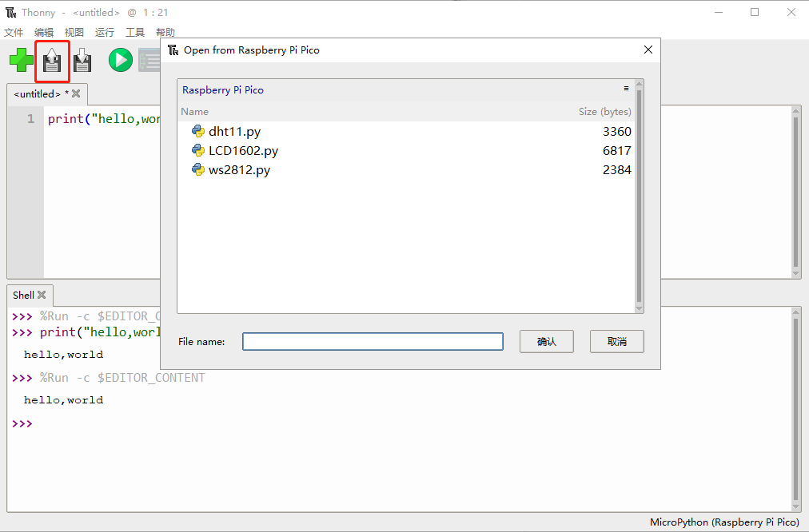This screenshot has width=809, height=532.
Task: Open the 编辑 menu
Action: [x=44, y=33]
